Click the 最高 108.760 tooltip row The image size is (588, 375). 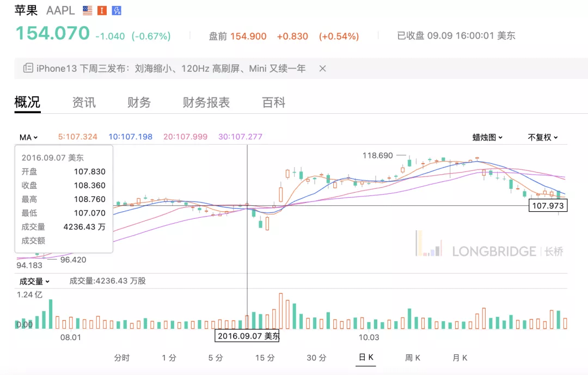(63, 199)
